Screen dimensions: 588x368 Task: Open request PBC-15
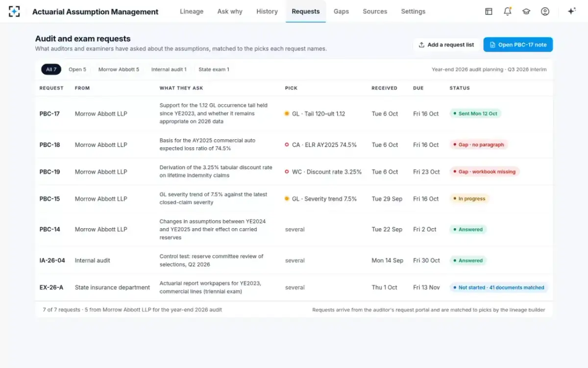(x=49, y=199)
